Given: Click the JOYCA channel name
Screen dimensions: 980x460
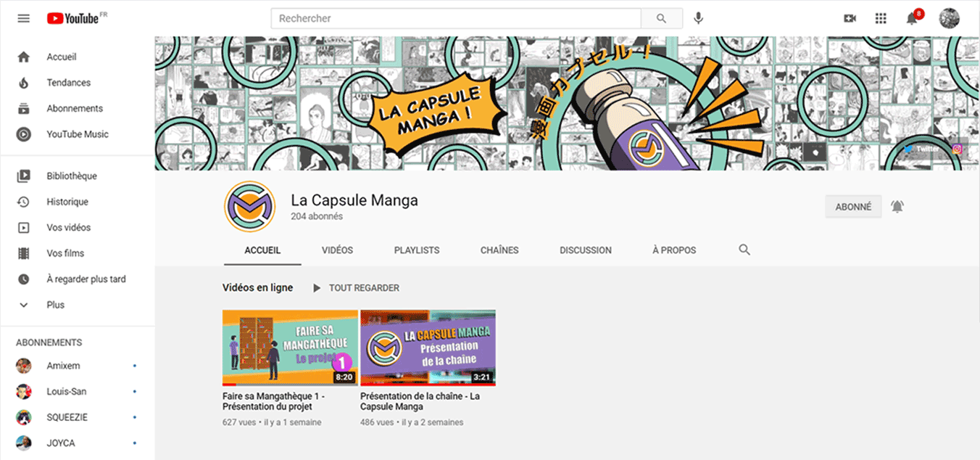Looking at the screenshot, I should tap(61, 443).
